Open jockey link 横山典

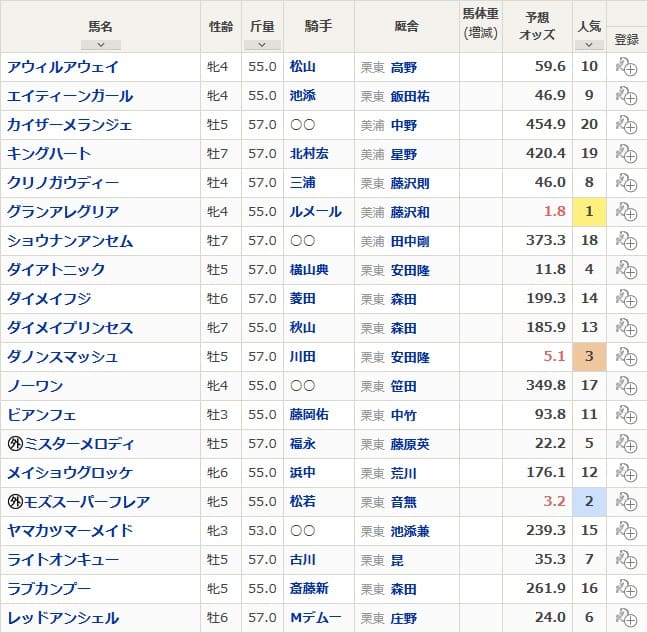309,270
